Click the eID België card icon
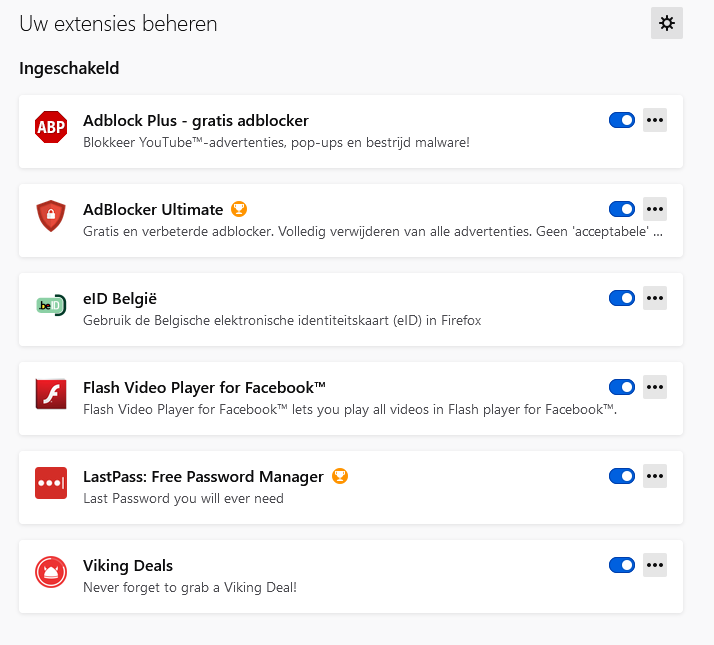Viewport: 714px width, 645px height. click(x=51, y=305)
